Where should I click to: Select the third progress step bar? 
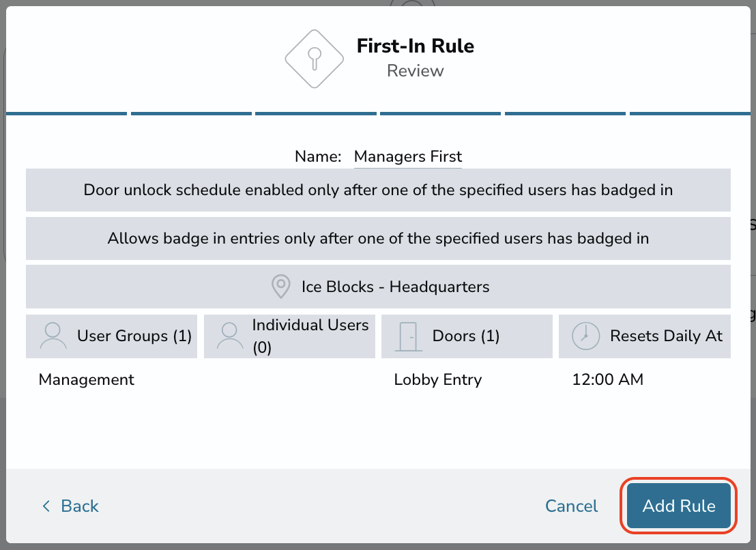point(316,114)
